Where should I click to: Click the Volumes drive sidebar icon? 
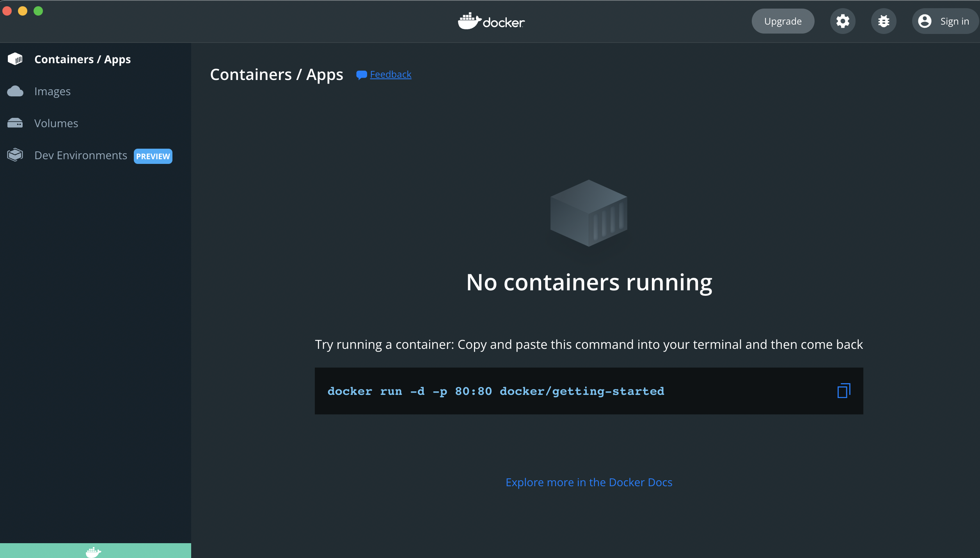15,123
